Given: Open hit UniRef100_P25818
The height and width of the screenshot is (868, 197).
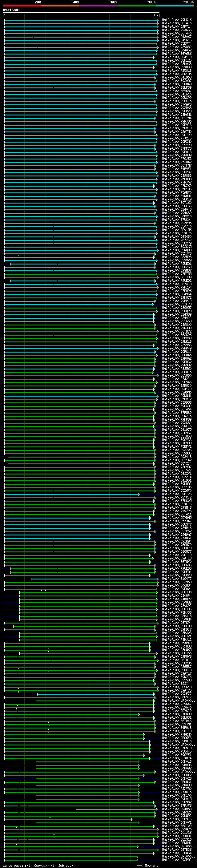Looking at the screenshot, I should point(177,71).
